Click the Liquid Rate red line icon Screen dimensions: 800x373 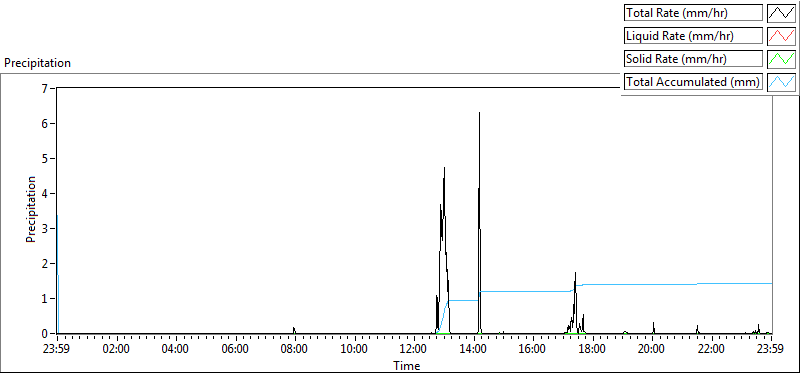point(782,36)
